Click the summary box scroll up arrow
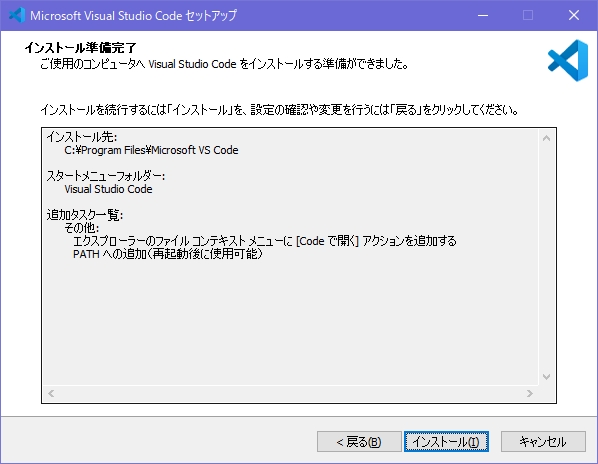This screenshot has height=464, width=598. tap(546, 138)
